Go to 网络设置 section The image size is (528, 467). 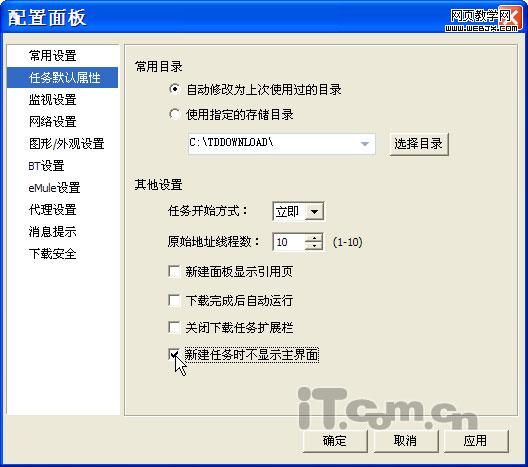[x=53, y=122]
